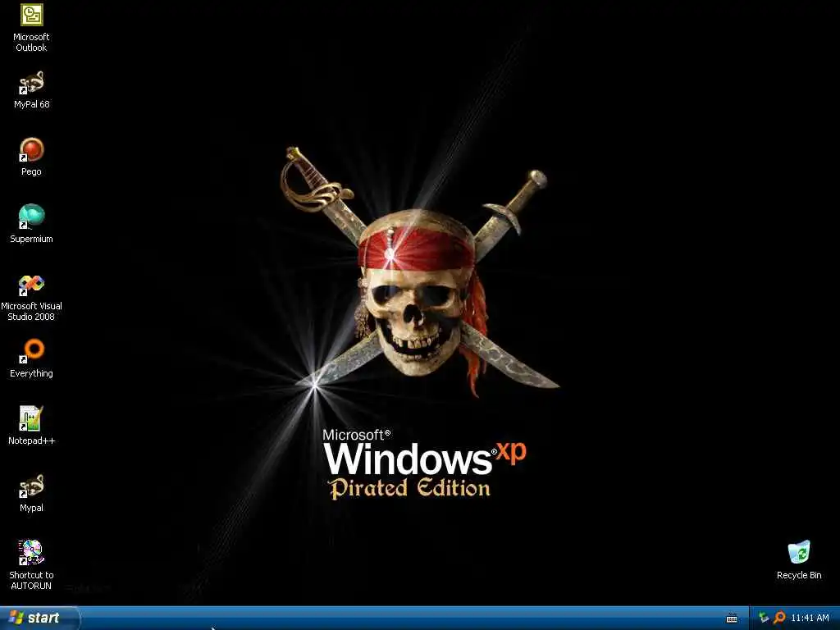This screenshot has width=840, height=630.
Task: Click the 11:41 AM system clock
Action: coord(810,618)
